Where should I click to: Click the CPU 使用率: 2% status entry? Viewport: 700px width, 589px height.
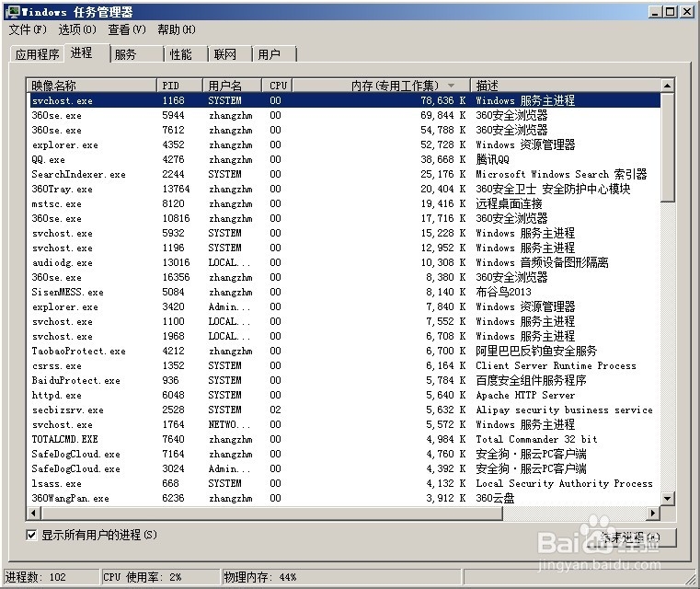tap(161, 577)
